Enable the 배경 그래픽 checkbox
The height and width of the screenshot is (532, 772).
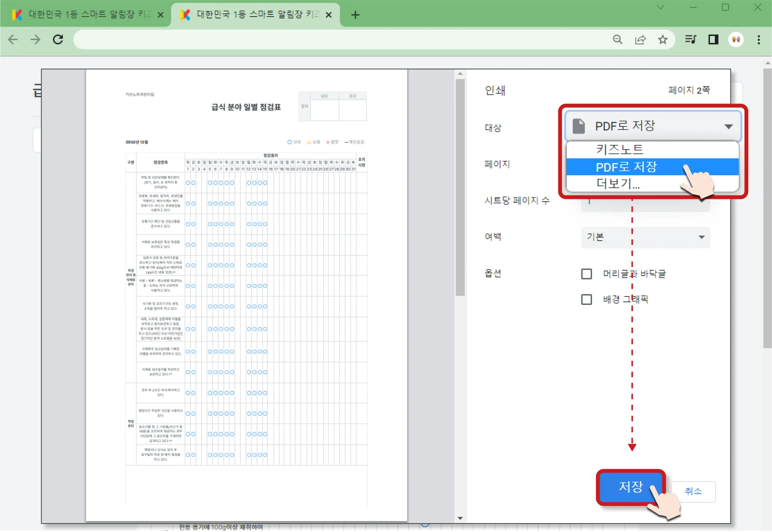(x=586, y=300)
